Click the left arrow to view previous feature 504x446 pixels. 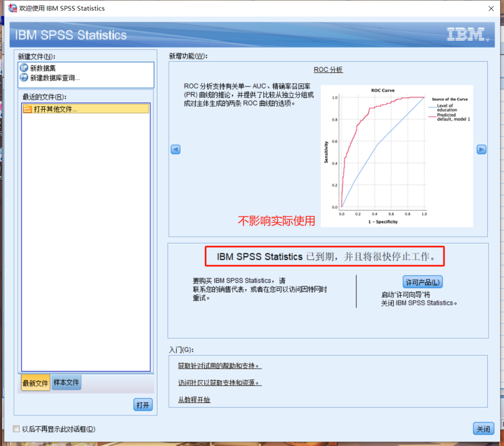[175, 149]
